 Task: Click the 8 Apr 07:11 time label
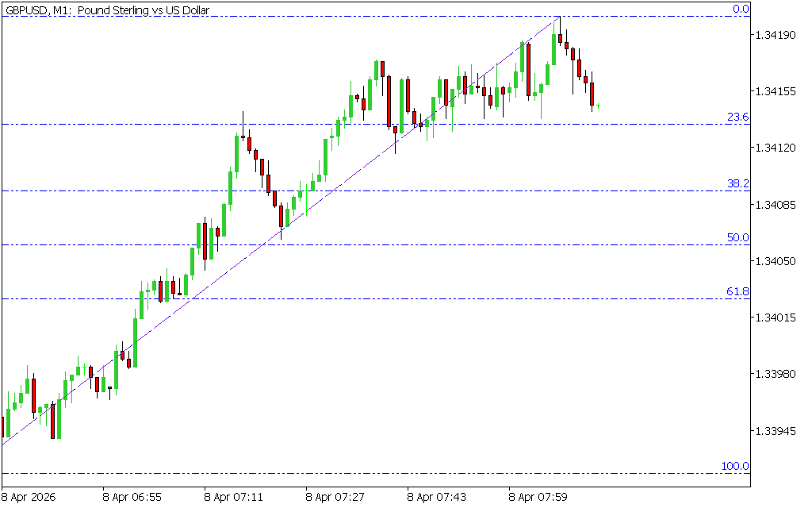[x=233, y=497]
